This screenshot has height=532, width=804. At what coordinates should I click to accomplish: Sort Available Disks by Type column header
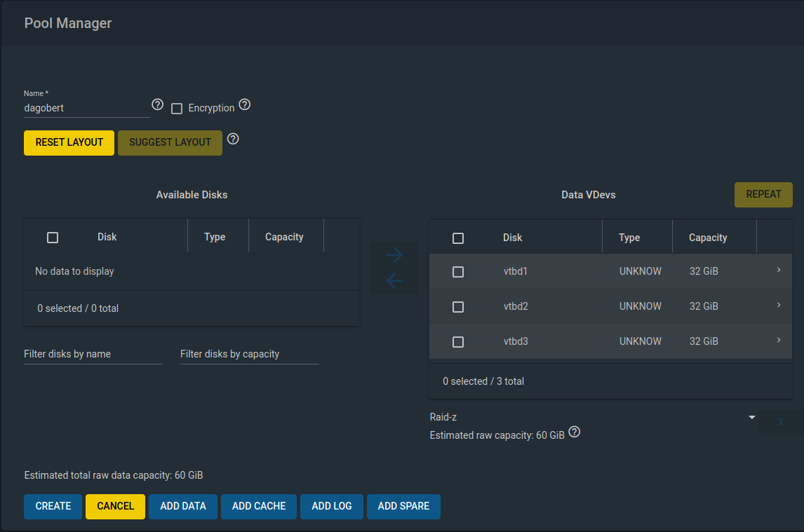click(x=215, y=237)
